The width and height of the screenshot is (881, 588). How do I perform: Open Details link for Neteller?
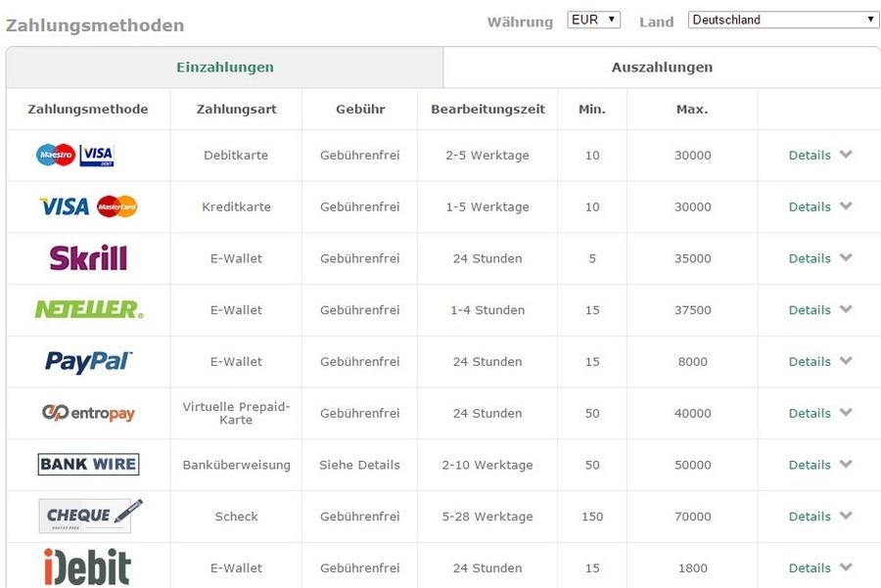(x=810, y=310)
